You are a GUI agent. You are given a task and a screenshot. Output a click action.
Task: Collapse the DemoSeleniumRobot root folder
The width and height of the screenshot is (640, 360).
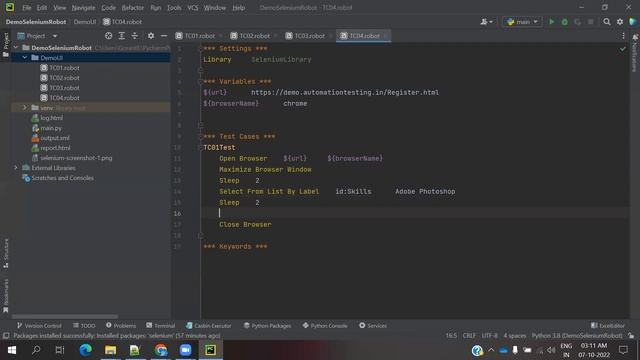pos(16,48)
